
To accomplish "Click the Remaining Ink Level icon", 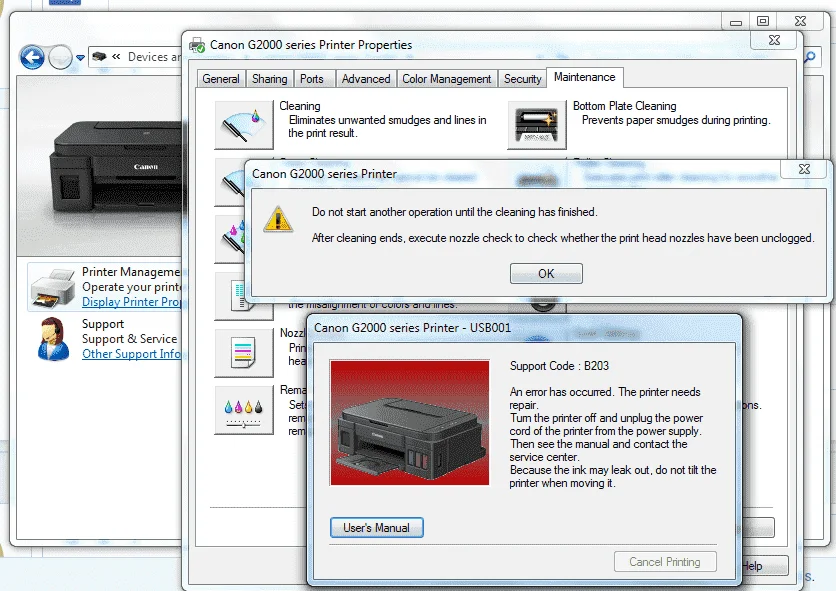I will pyautogui.click(x=244, y=410).
